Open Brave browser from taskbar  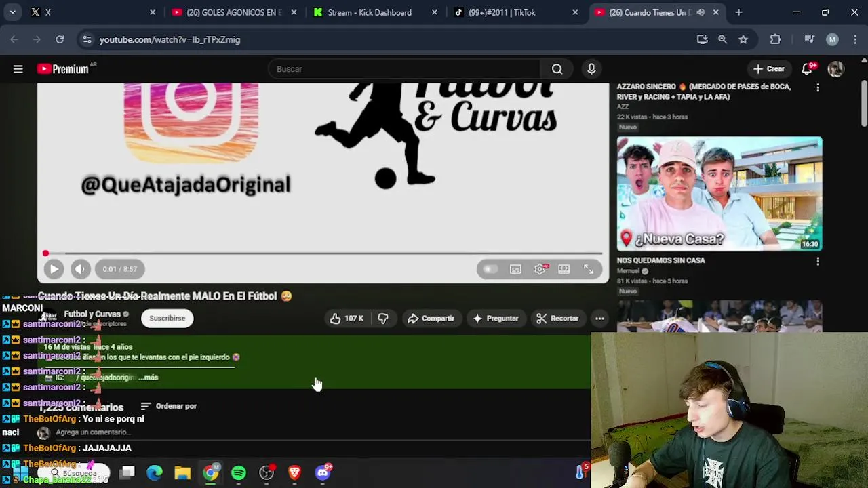[294, 472]
